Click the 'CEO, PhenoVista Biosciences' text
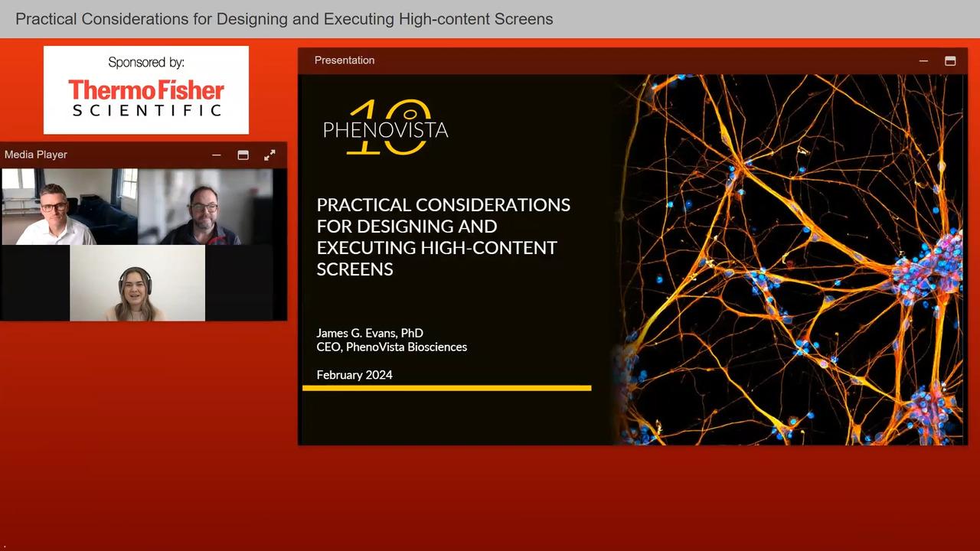980x551 pixels. [391, 347]
